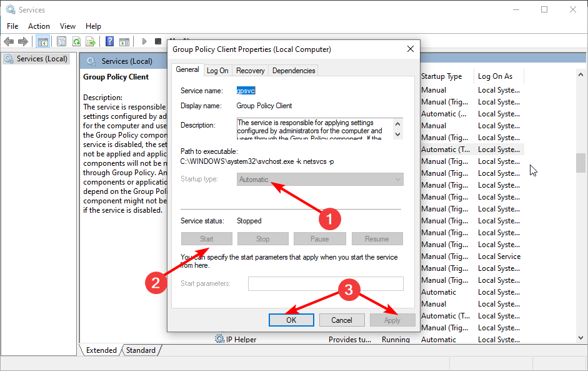
Task: Click the Services gear icon in title bar
Action: (11, 9)
